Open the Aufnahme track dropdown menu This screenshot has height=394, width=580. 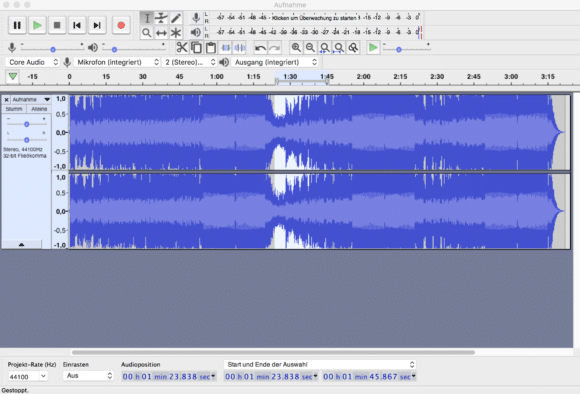click(31, 100)
